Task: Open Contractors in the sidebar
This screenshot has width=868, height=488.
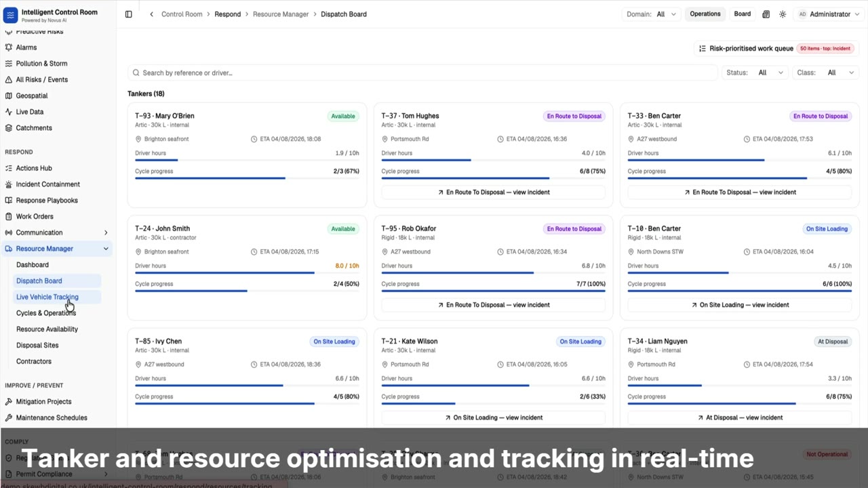Action: 34,361
